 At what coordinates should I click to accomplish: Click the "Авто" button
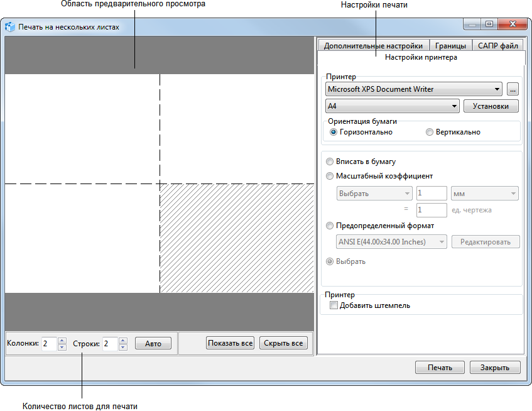click(153, 342)
